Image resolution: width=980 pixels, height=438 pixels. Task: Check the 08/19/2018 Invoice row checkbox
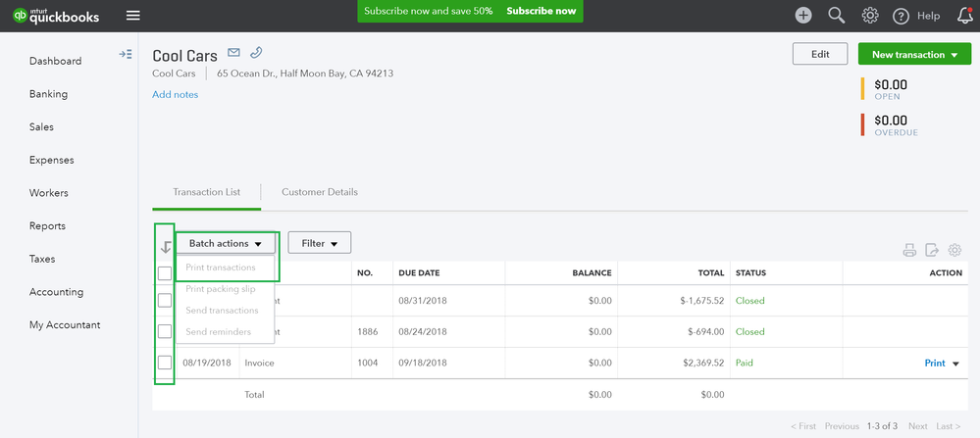[165, 364]
